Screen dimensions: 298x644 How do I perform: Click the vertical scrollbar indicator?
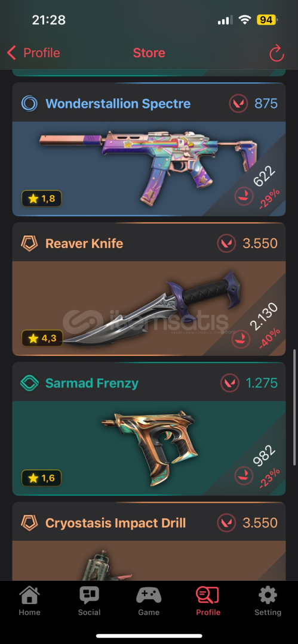click(x=294, y=407)
